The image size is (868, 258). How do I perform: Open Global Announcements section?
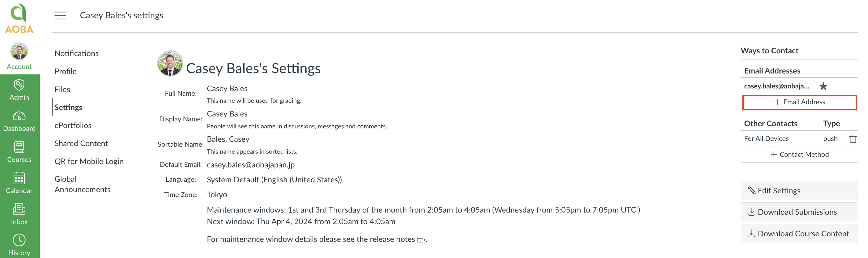(83, 184)
